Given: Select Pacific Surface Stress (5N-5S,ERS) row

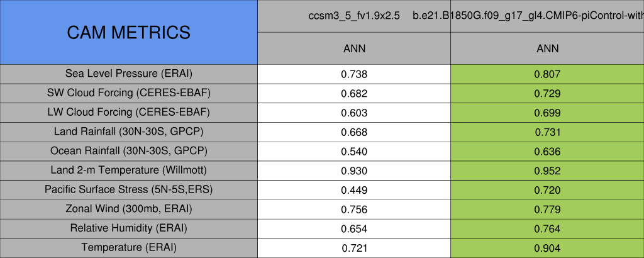Looking at the screenshot, I should pyautogui.click(x=128, y=189).
